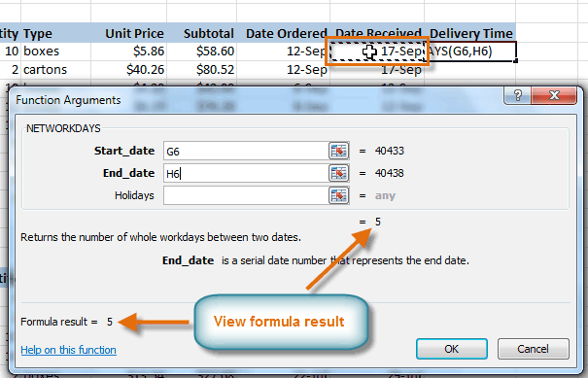Confirm the formula with OK

coord(452,349)
